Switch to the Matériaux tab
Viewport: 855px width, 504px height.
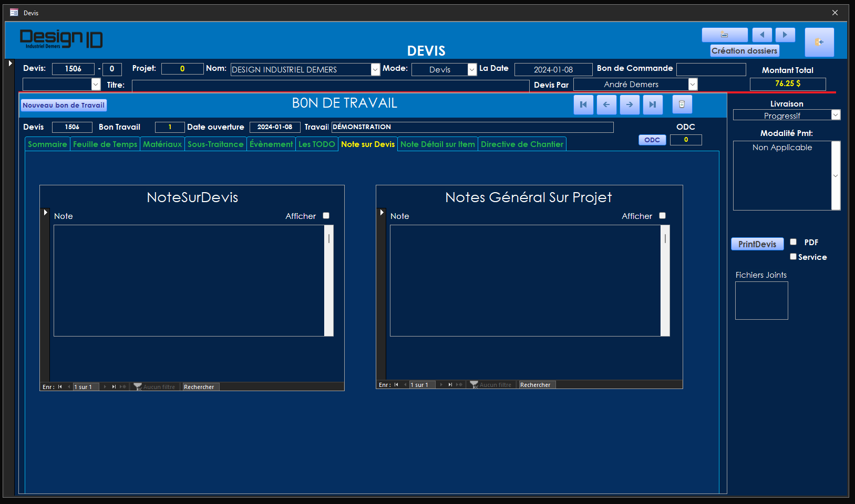[162, 144]
